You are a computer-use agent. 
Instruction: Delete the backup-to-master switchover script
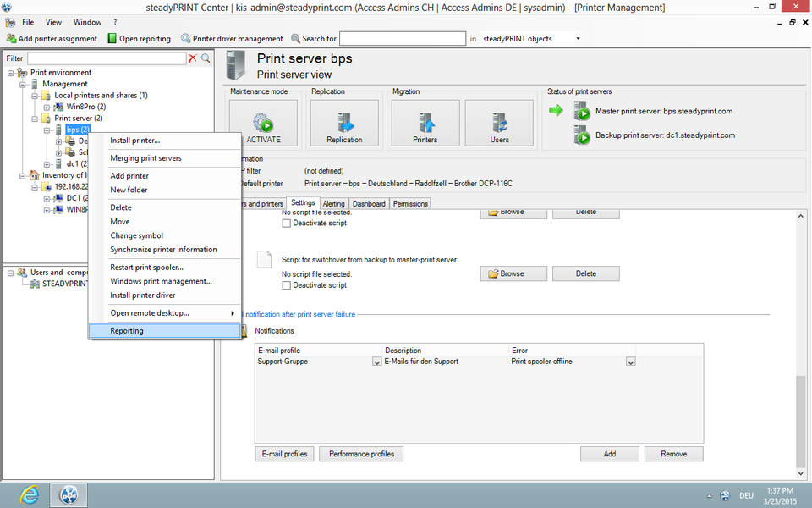click(x=585, y=273)
